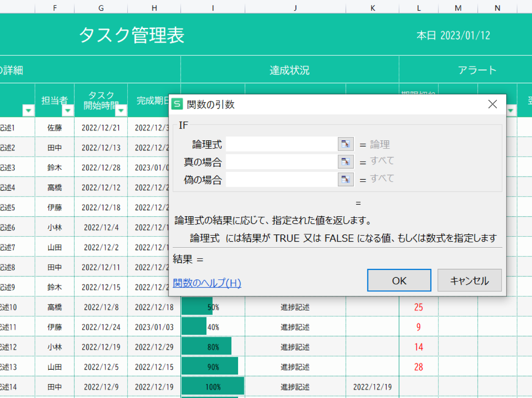Click the start date 2022/12/24 cell

[x=101, y=327]
